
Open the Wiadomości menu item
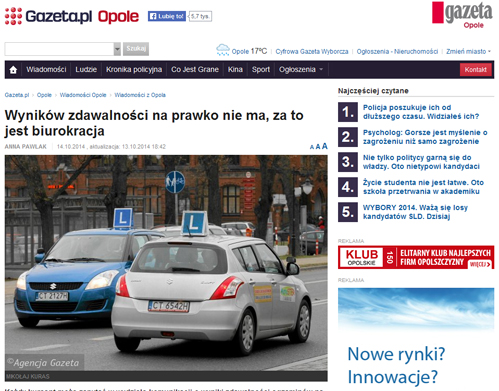coord(46,70)
